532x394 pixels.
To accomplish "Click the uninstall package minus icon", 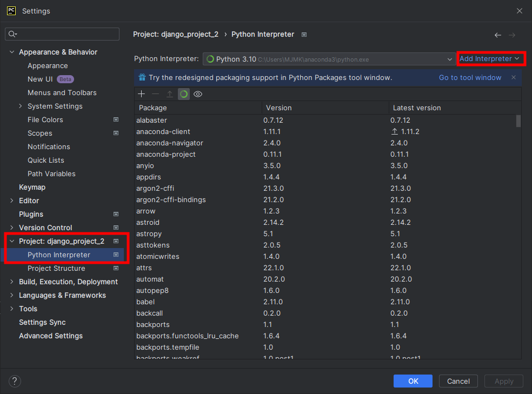I will pyautogui.click(x=155, y=94).
